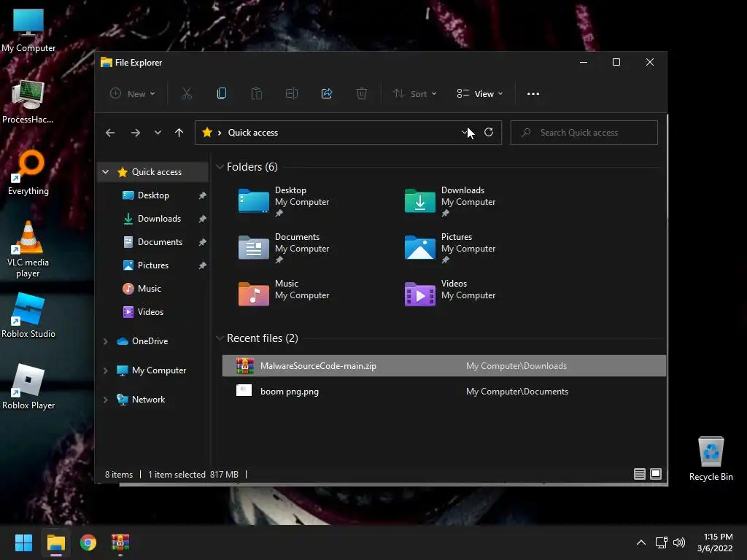Click the Share icon in toolbar
Screen dimensions: 747x560
(327, 94)
